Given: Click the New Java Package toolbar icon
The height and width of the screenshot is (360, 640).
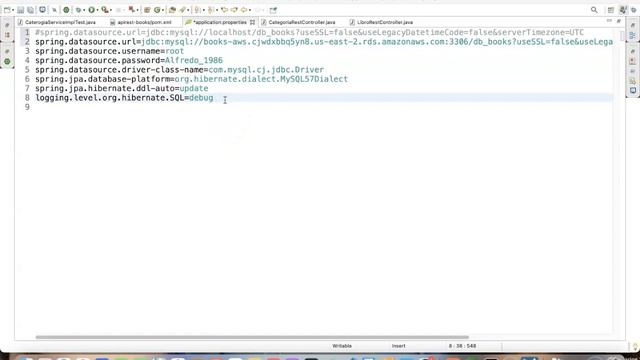Looking at the screenshot, I should point(147,10).
